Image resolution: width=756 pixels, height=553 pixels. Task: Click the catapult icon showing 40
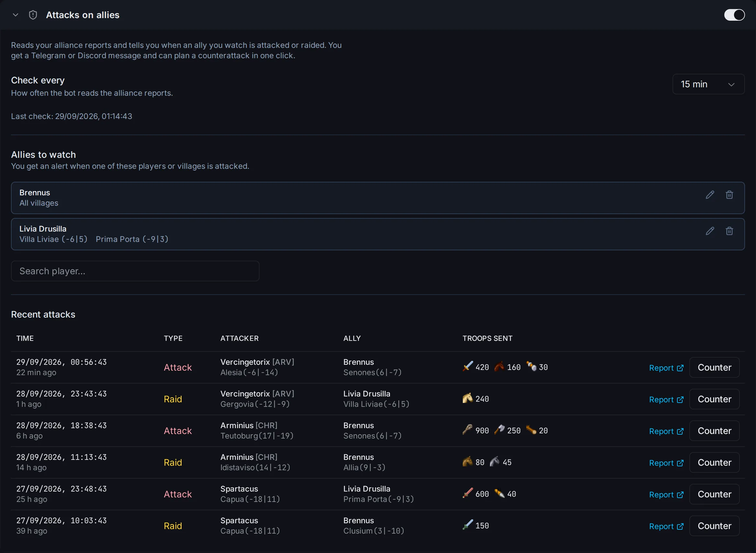(499, 493)
